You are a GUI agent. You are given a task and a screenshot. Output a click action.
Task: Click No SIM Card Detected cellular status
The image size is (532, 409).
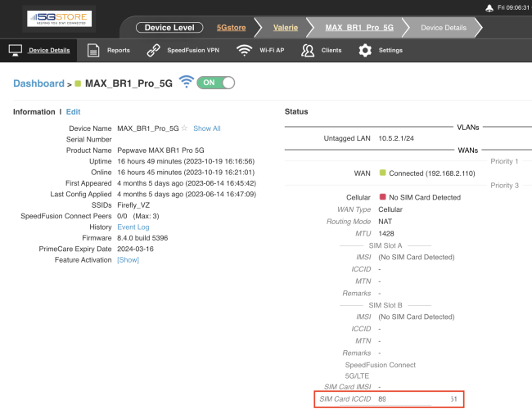[425, 197]
